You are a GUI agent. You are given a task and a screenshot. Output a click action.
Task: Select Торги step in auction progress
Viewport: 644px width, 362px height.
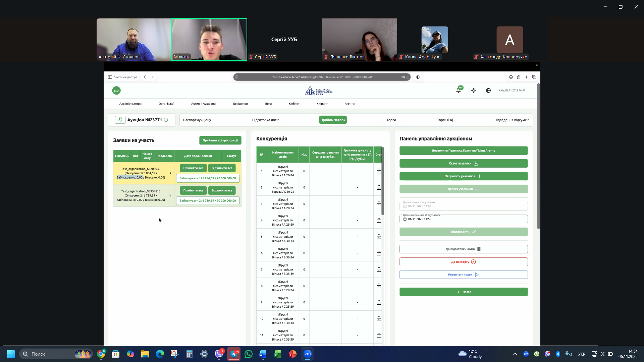(391, 120)
